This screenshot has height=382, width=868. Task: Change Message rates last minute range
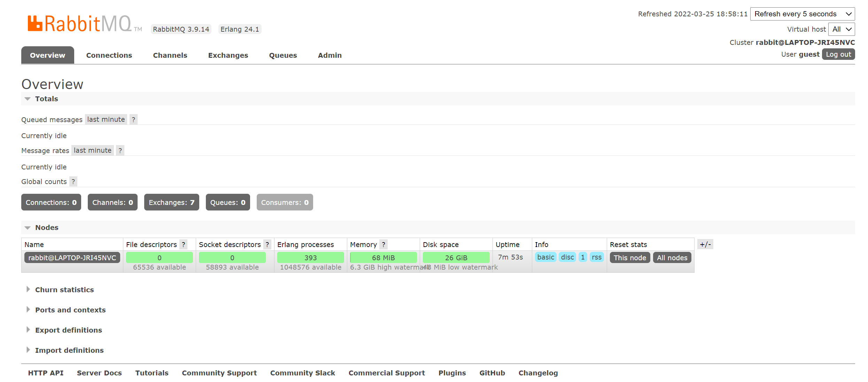[x=93, y=150]
